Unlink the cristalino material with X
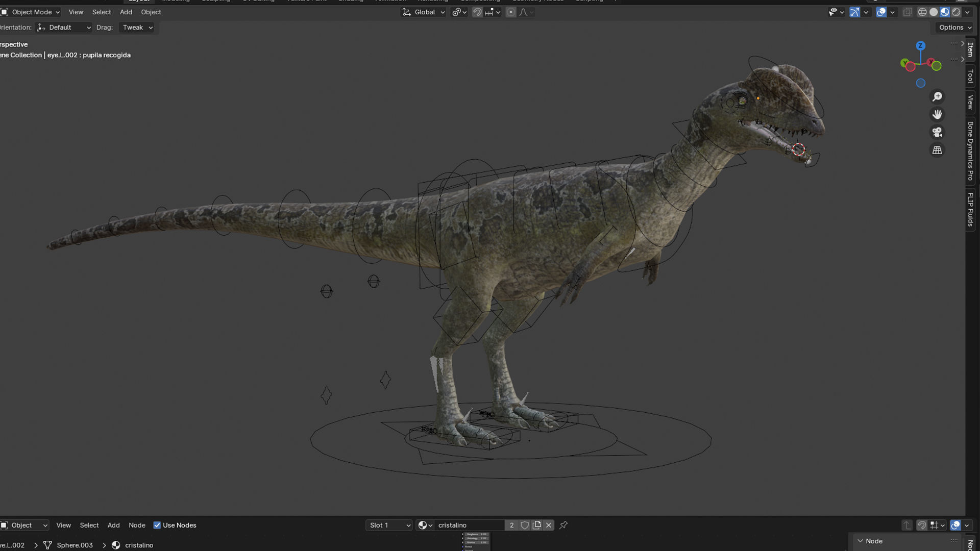The height and width of the screenshot is (551, 980). [x=549, y=525]
